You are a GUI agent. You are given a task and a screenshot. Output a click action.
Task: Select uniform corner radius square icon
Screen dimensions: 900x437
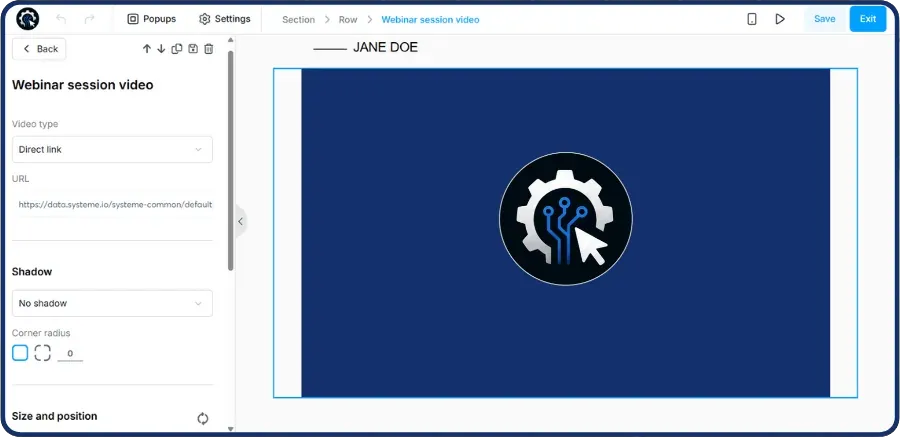[20, 353]
